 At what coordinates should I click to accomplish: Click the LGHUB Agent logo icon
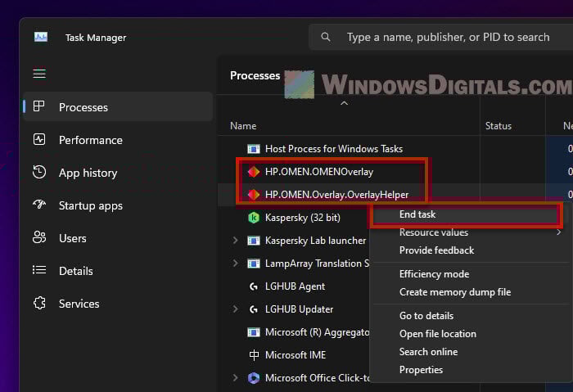254,286
